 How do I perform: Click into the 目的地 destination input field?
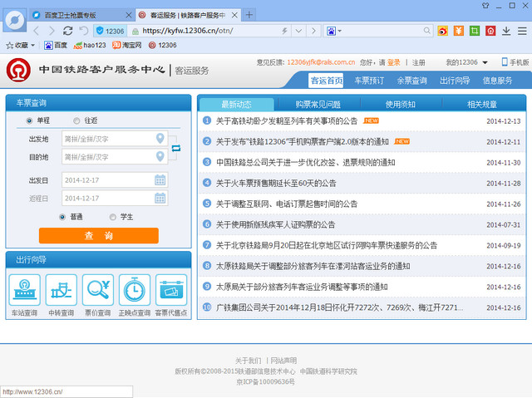pos(108,157)
